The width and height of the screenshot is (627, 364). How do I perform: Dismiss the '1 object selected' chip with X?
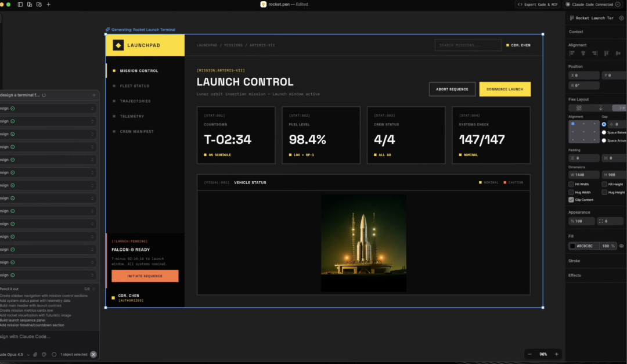point(93,354)
